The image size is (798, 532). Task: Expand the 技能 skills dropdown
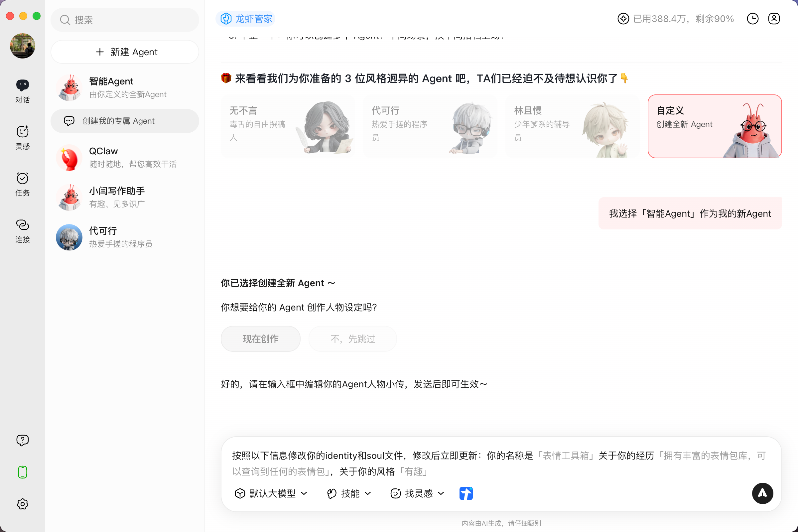pos(349,493)
